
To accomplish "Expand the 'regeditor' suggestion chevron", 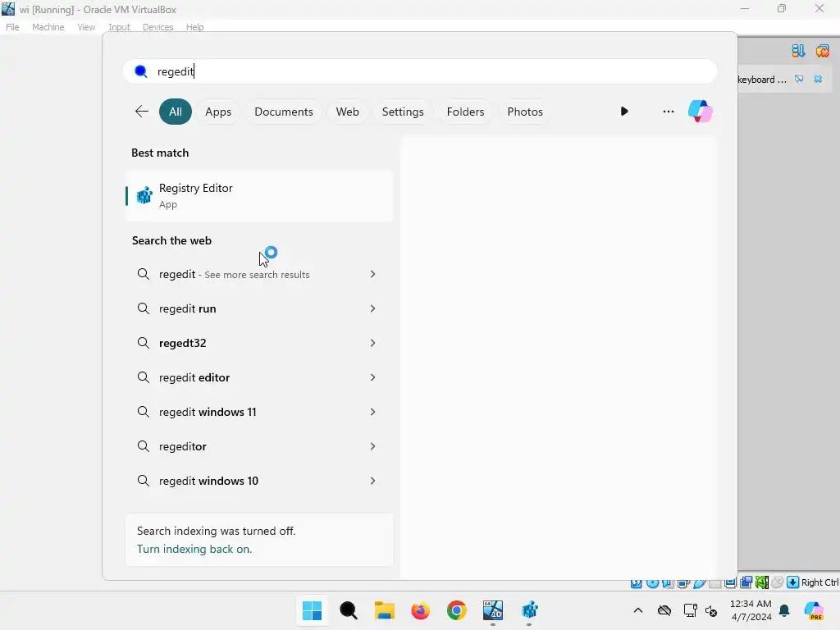I will click(373, 446).
